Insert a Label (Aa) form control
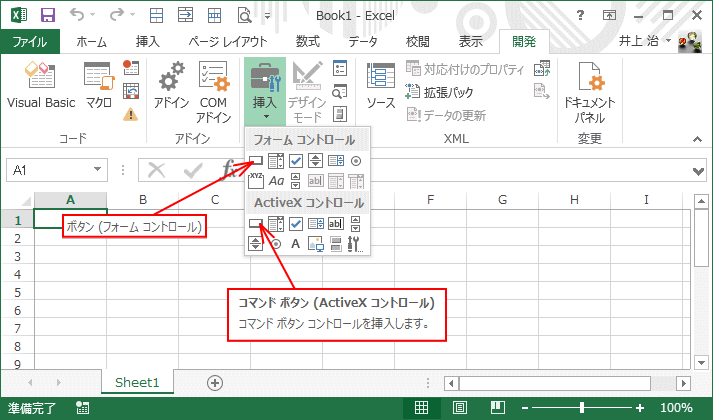The width and height of the screenshot is (713, 420). click(276, 181)
